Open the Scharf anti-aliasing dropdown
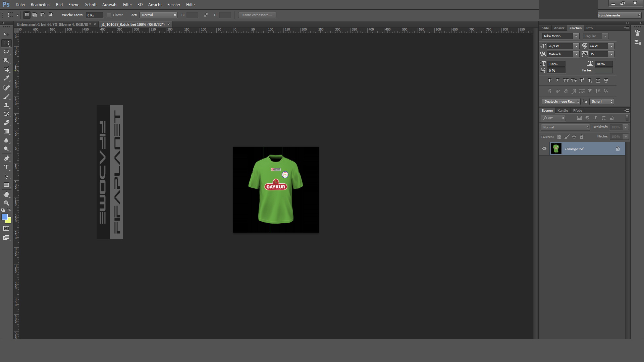The width and height of the screenshot is (644, 362). tap(602, 102)
